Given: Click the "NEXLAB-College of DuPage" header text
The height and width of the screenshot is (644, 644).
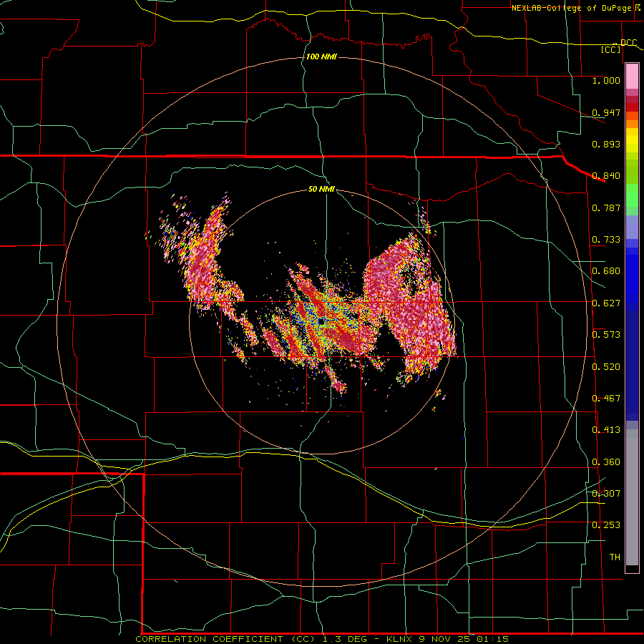Looking at the screenshot, I should click(x=571, y=8).
